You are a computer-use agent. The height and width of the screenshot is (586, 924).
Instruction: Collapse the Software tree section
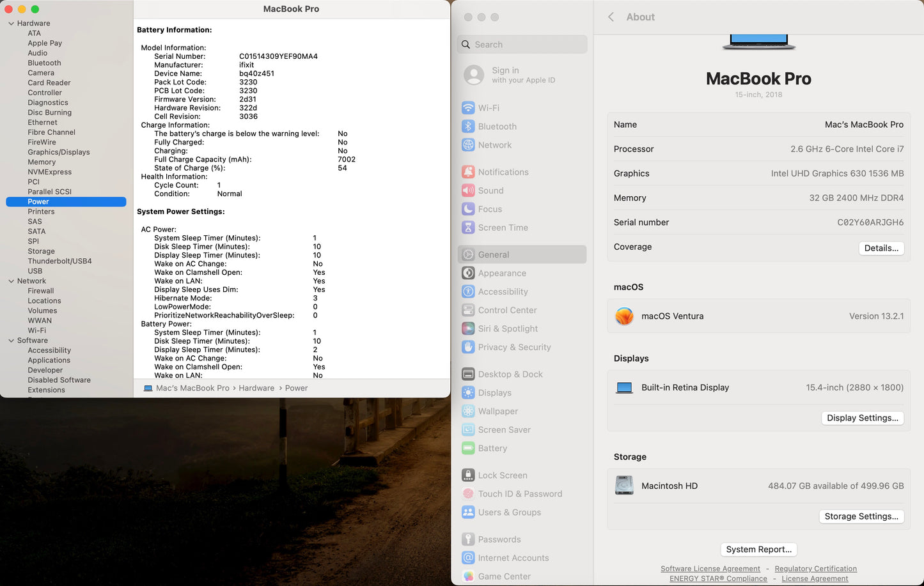[x=11, y=341]
